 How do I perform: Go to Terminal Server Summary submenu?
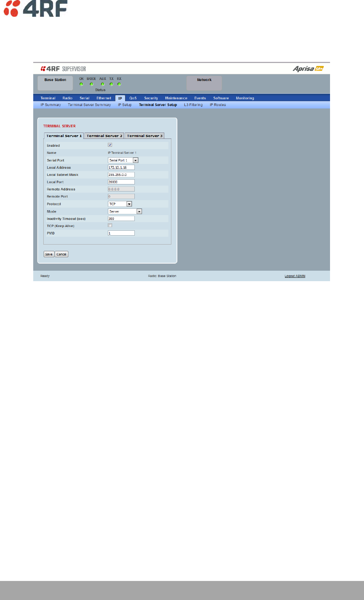tap(89, 105)
